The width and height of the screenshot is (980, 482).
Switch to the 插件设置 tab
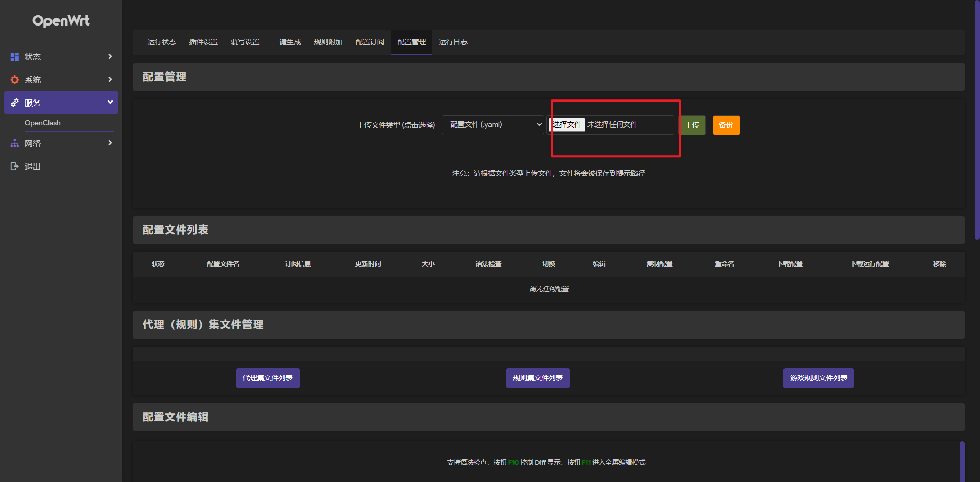point(204,42)
